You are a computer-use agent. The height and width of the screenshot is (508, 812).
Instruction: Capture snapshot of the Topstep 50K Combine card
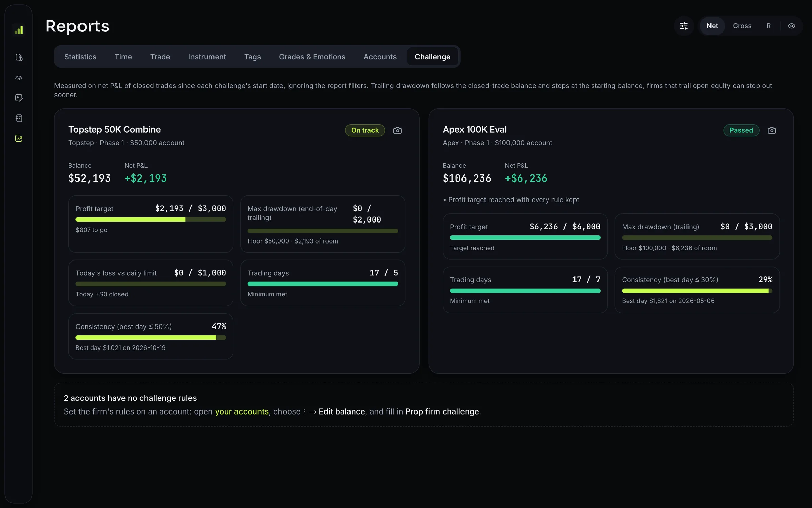[x=398, y=130]
